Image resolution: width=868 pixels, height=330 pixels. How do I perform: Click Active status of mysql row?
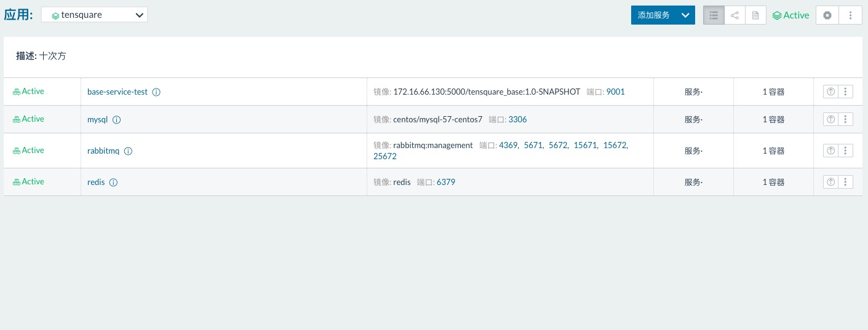click(28, 119)
